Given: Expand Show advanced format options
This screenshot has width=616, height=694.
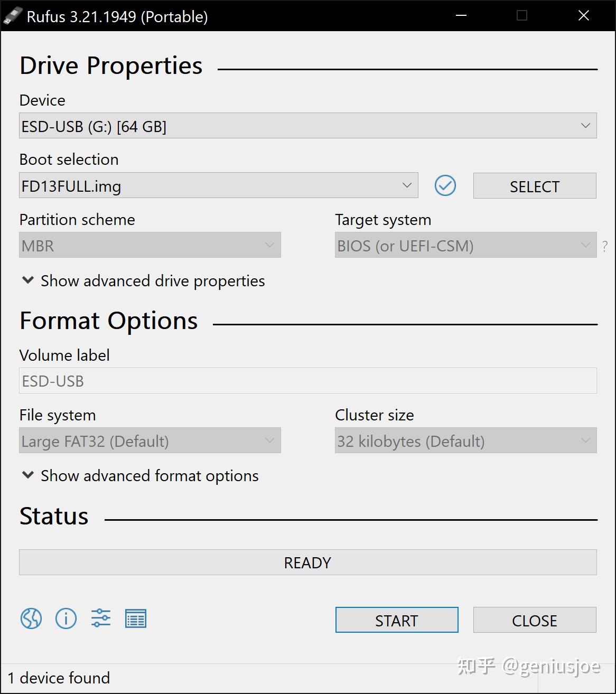Looking at the screenshot, I should pyautogui.click(x=139, y=476).
